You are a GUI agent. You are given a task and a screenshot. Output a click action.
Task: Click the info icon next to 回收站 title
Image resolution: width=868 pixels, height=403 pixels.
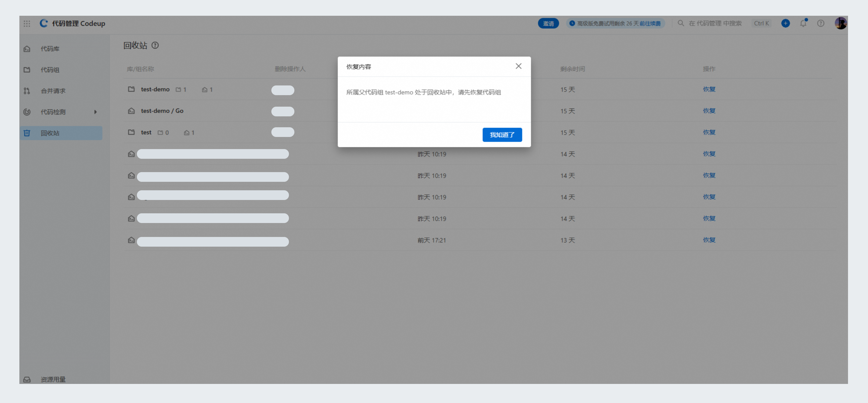pyautogui.click(x=155, y=45)
